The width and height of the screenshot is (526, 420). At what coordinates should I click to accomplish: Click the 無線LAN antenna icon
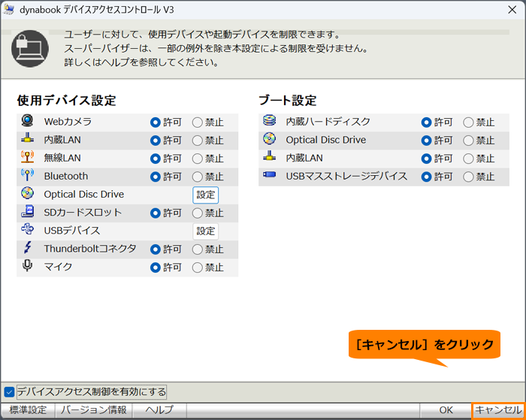click(27, 157)
